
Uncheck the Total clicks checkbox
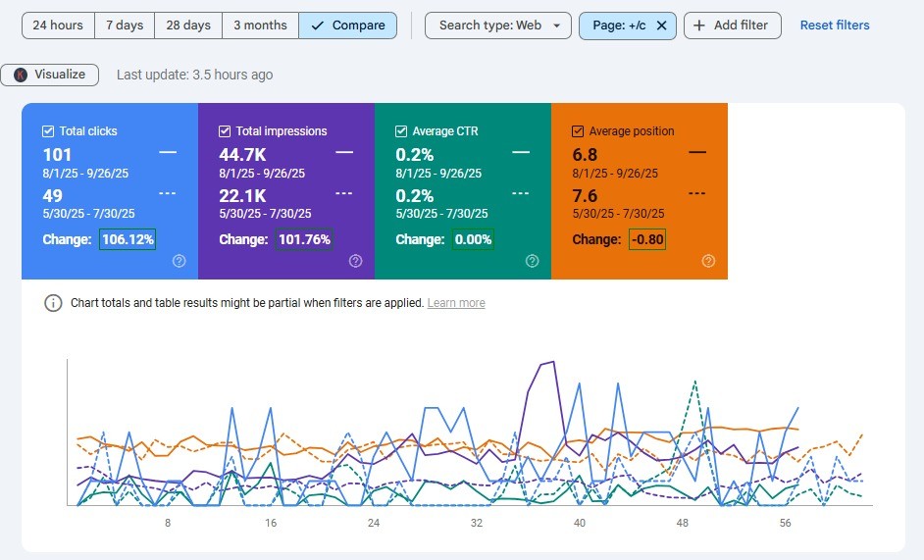tap(48, 131)
